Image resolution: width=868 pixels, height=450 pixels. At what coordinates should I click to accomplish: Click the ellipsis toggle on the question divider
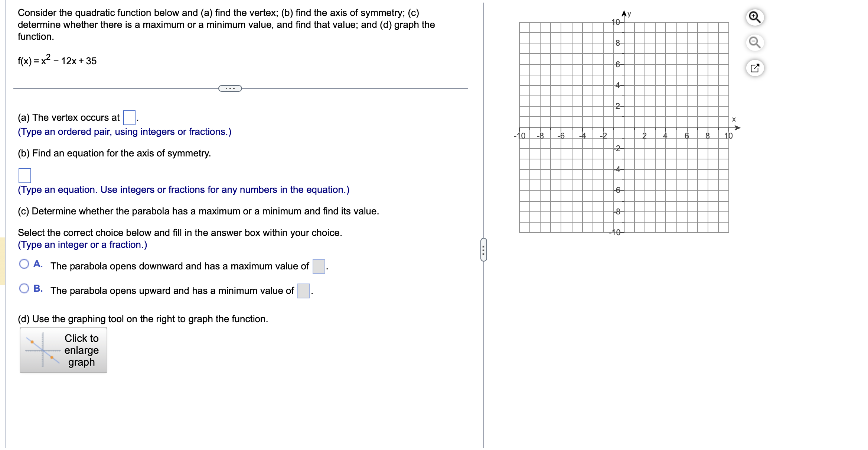tap(230, 89)
